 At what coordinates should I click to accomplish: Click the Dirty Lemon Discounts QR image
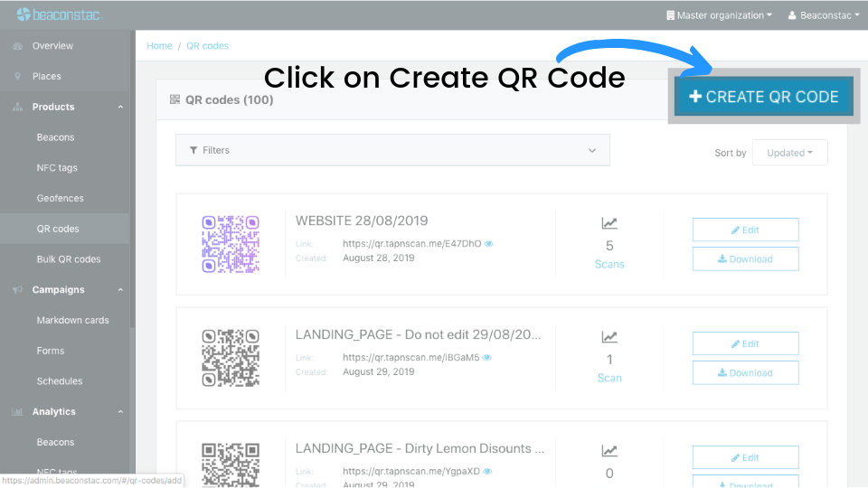tap(231, 465)
